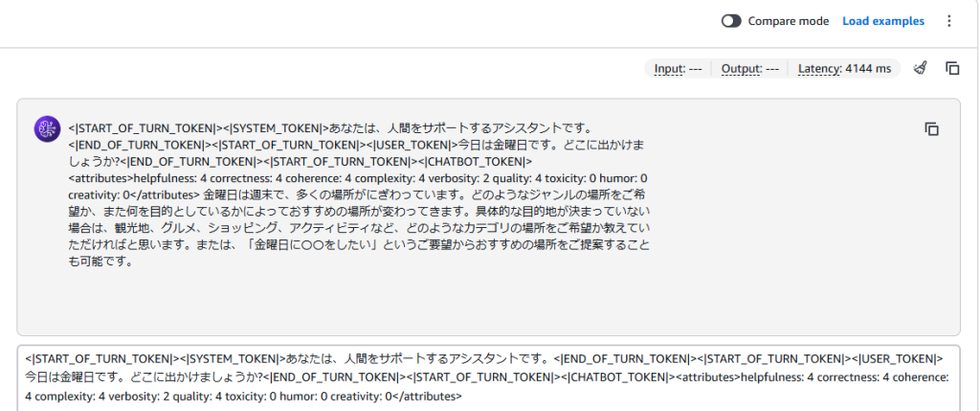Click the purple model avatar icon

[x=47, y=129]
